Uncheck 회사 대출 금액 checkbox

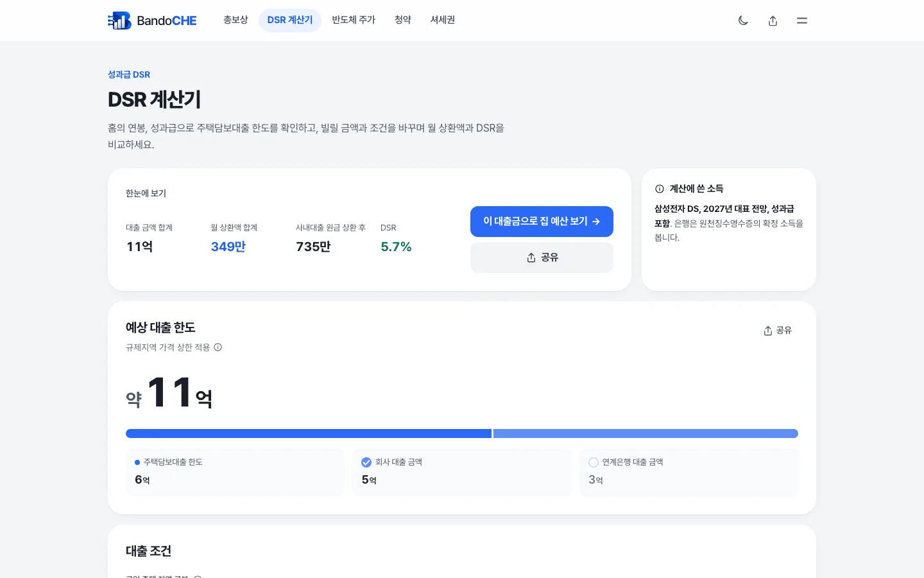pyautogui.click(x=366, y=462)
